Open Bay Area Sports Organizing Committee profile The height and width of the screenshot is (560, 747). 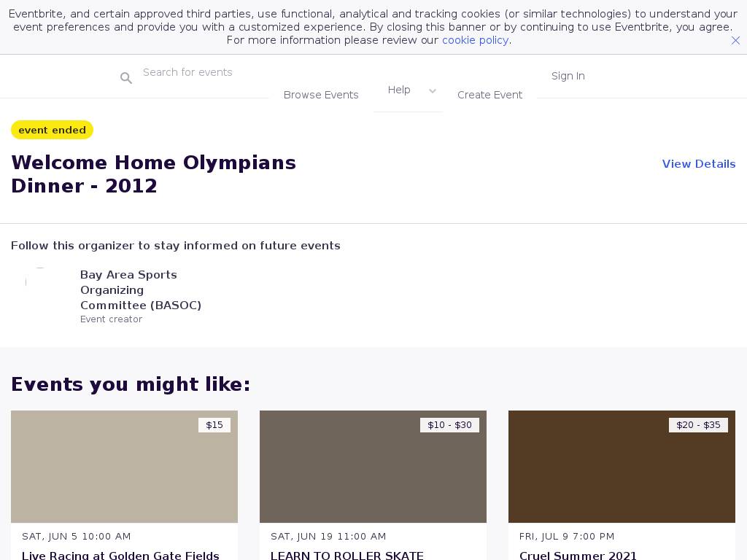point(140,289)
